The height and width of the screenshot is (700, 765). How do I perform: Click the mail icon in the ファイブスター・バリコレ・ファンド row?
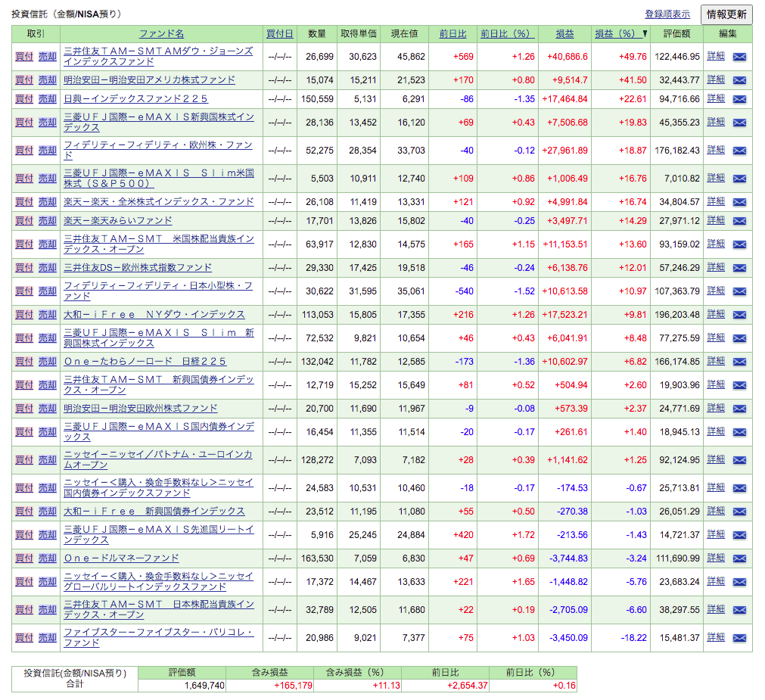(x=739, y=637)
